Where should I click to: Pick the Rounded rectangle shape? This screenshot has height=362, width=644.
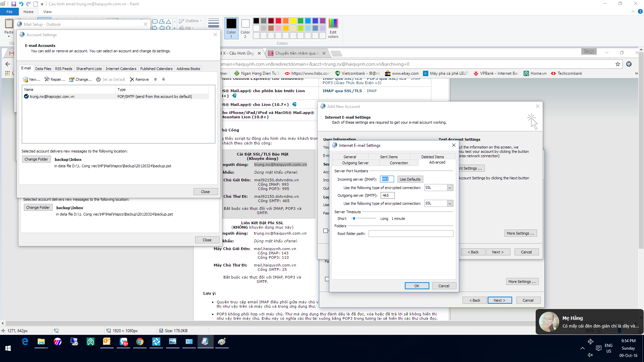pos(155,21)
